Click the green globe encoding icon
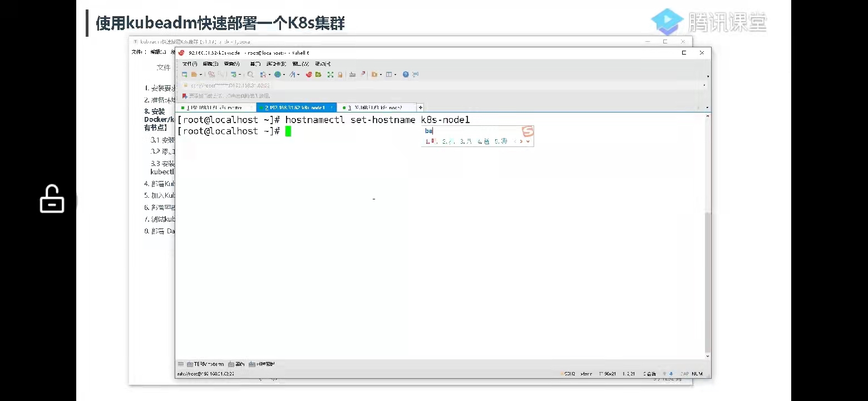This screenshot has width=868, height=401. [278, 75]
